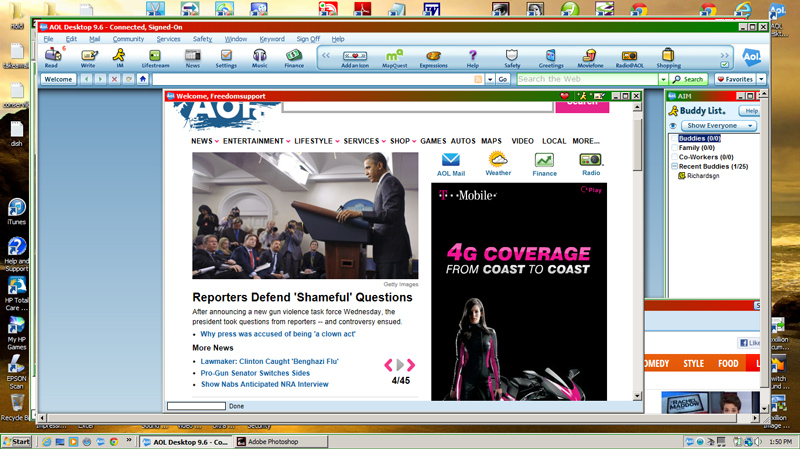The width and height of the screenshot is (800, 449).
Task: Click the browser Forward arrow button
Action: tap(100, 79)
